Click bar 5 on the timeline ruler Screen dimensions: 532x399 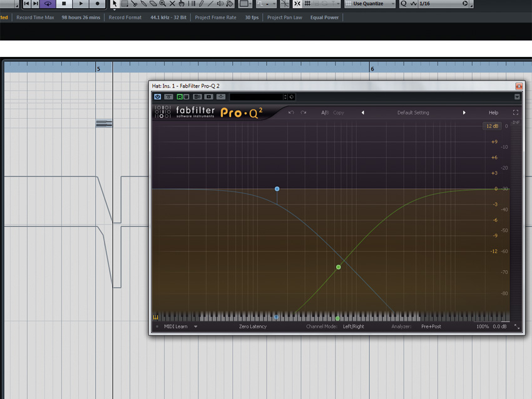click(x=98, y=69)
